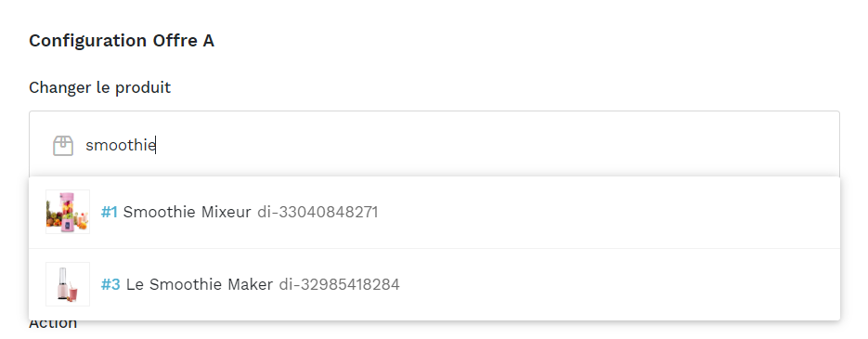This screenshot has height=339, width=868.
Task: Click the Configuration Offre A heading
Action: [122, 41]
